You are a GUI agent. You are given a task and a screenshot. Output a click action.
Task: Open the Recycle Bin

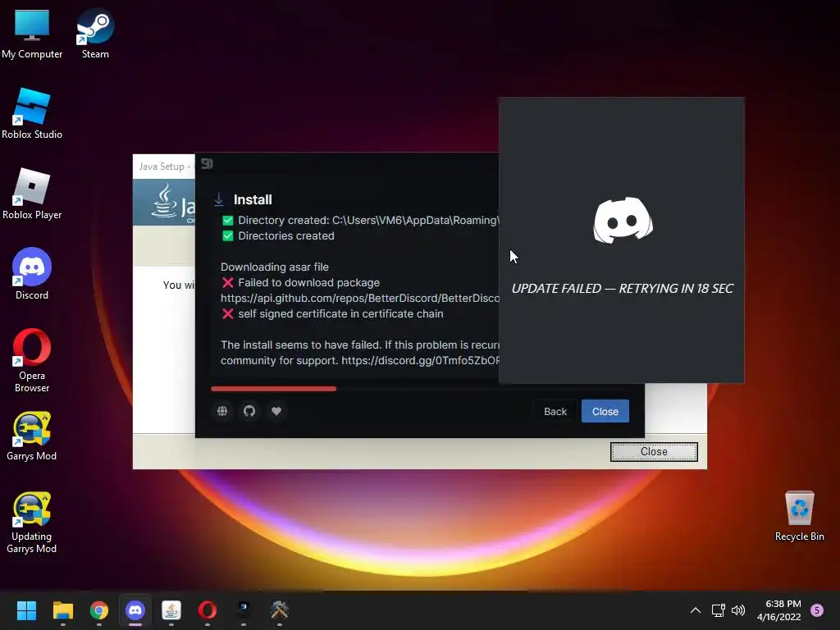(x=799, y=516)
